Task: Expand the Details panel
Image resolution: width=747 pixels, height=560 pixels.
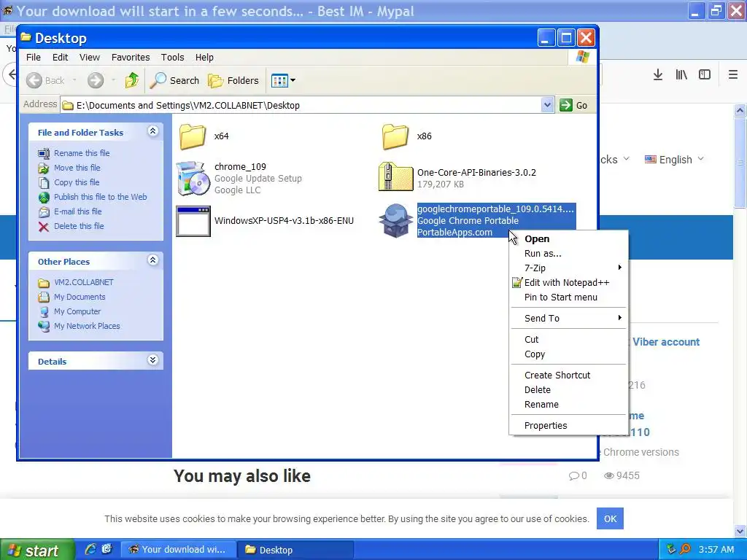Action: coord(152,360)
